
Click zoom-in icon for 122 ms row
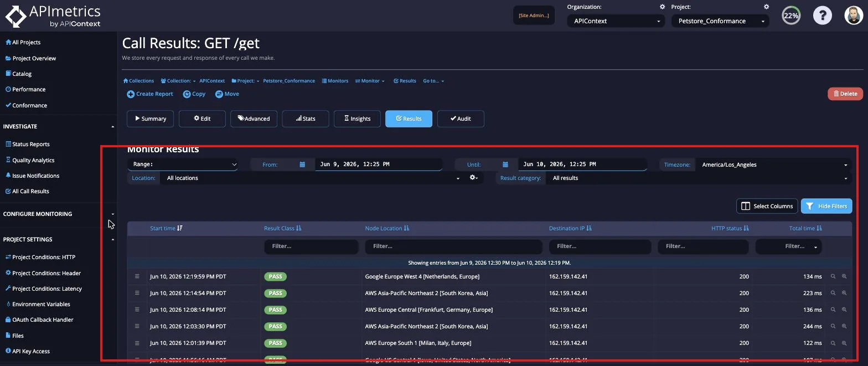(844, 343)
